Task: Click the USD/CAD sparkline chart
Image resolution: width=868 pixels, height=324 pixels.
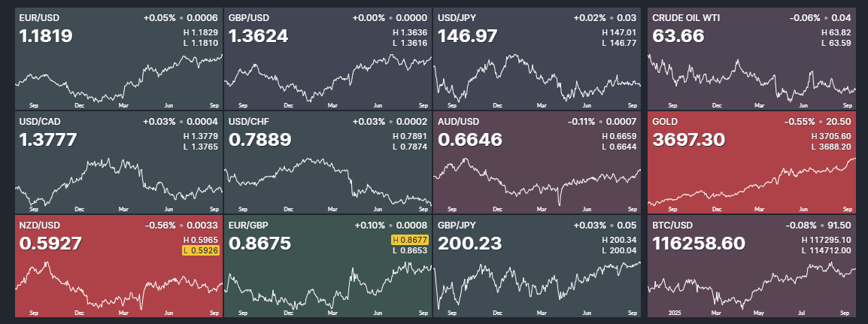Action: [x=119, y=180]
